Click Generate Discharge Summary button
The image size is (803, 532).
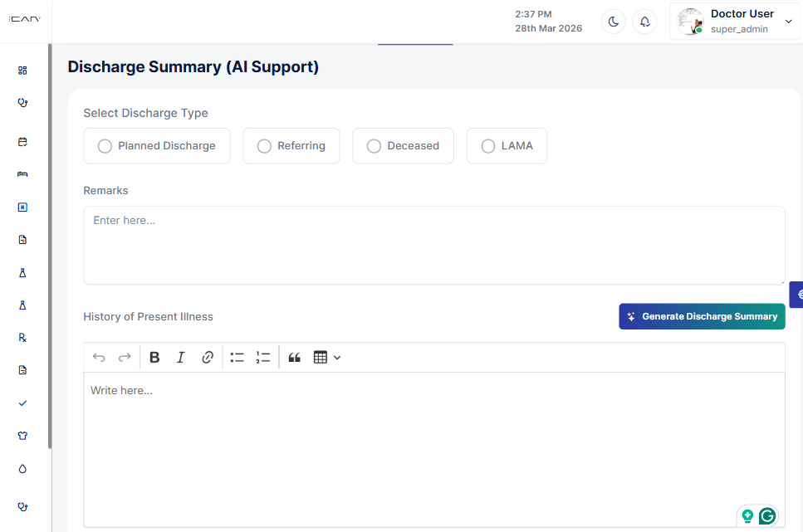point(702,316)
